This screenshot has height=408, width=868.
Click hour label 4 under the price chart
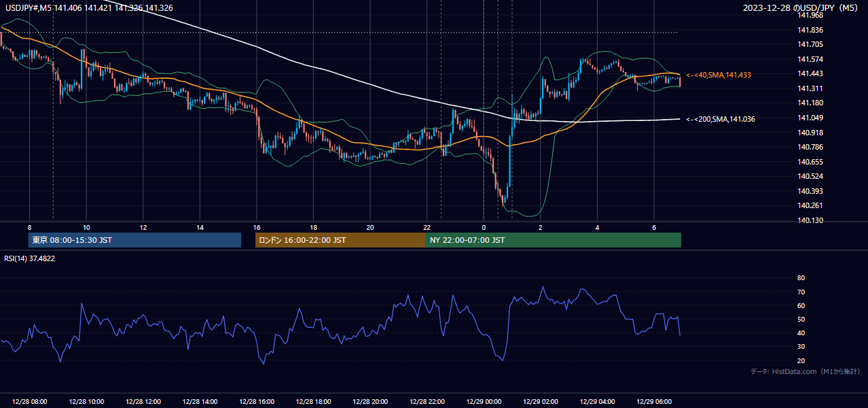point(597,227)
